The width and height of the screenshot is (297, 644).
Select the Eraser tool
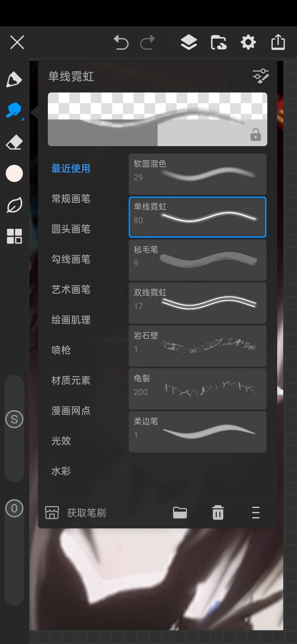click(x=14, y=142)
